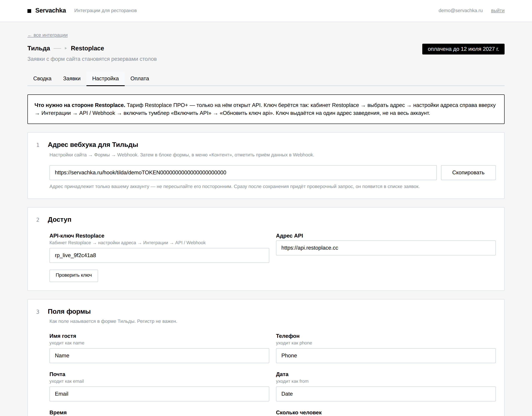Click the «Поля формы» section heading

[69, 311]
